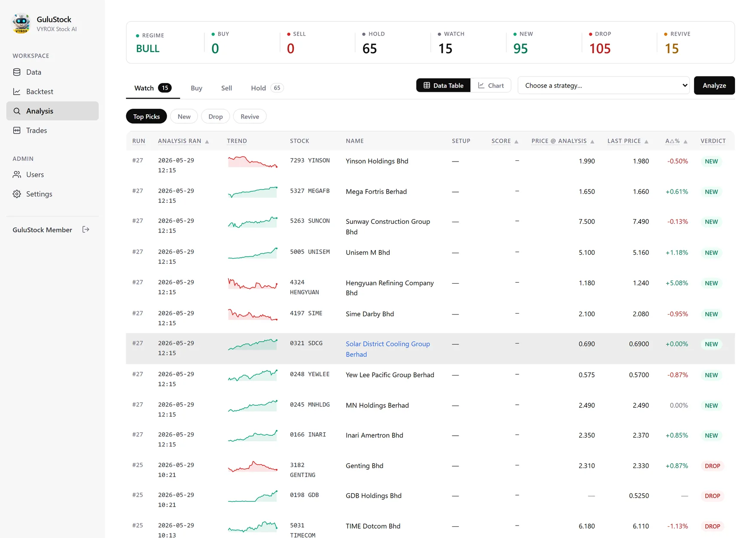
Task: Switch to the Buy tab
Action: [196, 88]
